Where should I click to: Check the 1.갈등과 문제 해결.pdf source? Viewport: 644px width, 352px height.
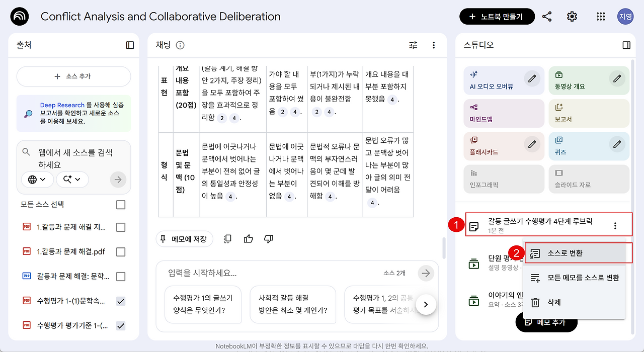coord(121,251)
